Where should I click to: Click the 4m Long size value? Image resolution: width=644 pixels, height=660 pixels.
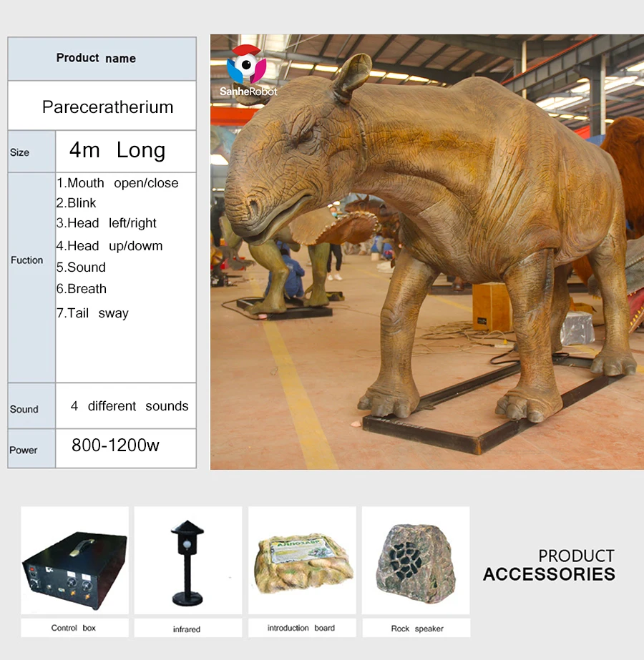(117, 150)
